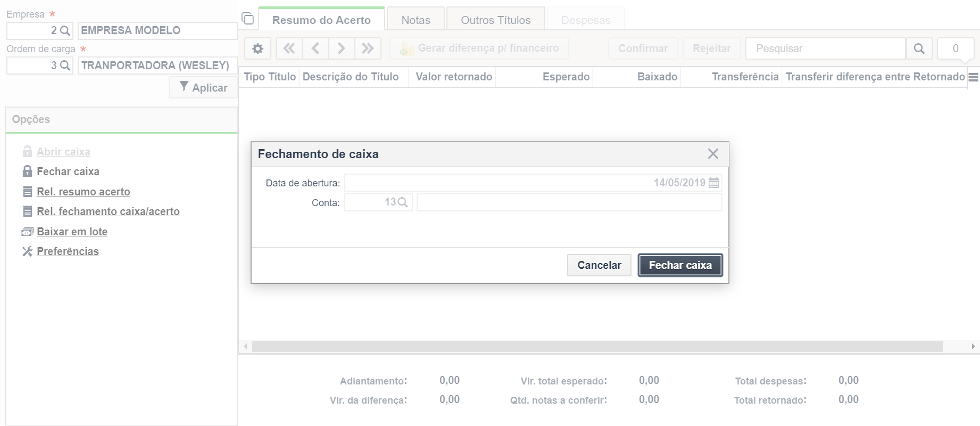Click the Total despesas value 0,00
980x426 pixels.
[849, 380]
